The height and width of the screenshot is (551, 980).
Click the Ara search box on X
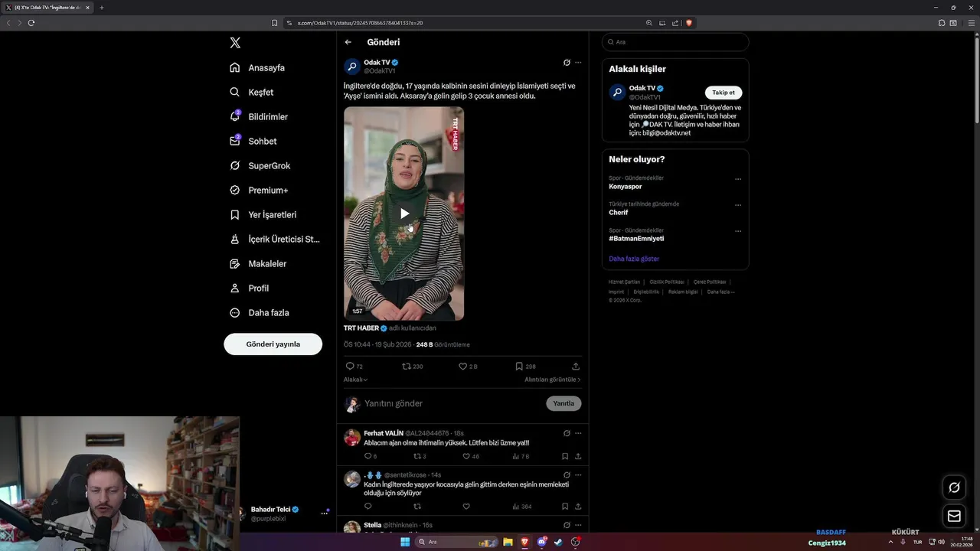675,42
